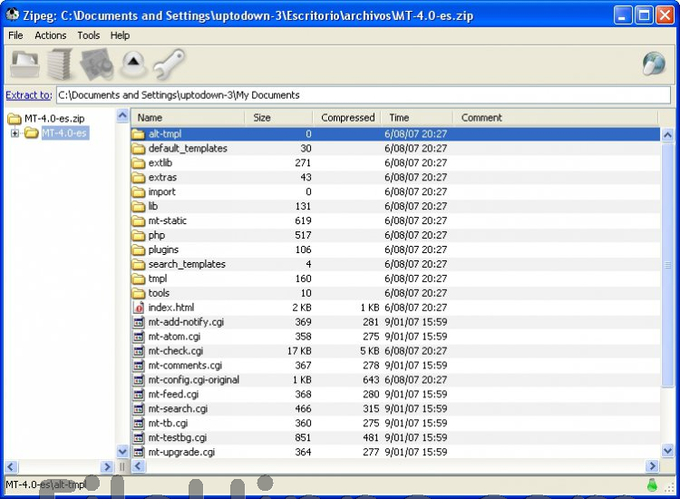Select the mt-config.cgi-original file name
Viewport: 680px width, 499px height.
193,380
